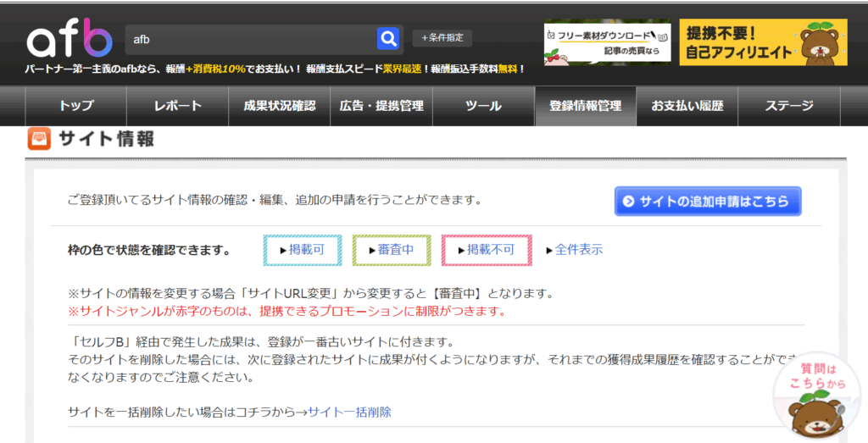Filter by blue 掲載可 status
Viewport: 868px width, 443px height.
303,250
